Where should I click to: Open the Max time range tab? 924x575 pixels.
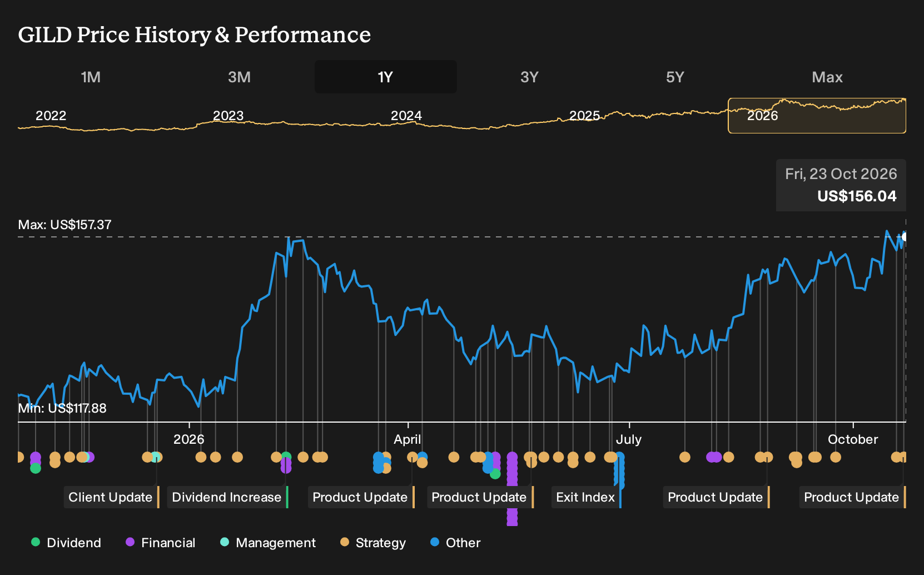(x=827, y=77)
